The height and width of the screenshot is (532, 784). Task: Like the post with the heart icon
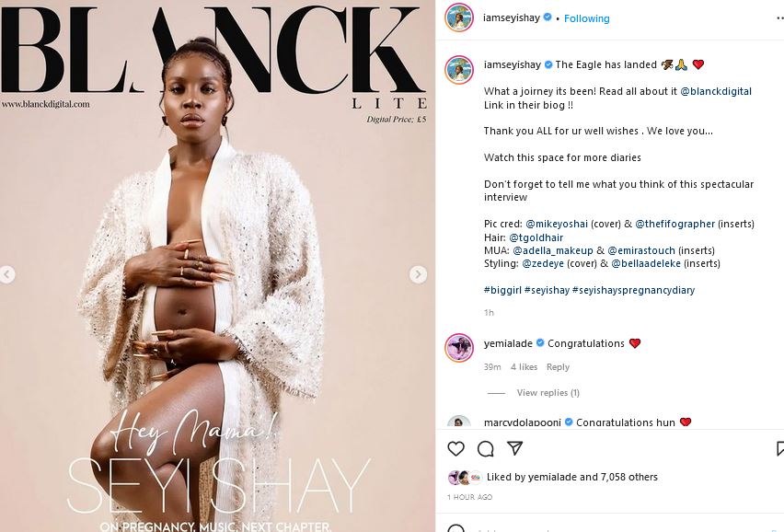(455, 448)
